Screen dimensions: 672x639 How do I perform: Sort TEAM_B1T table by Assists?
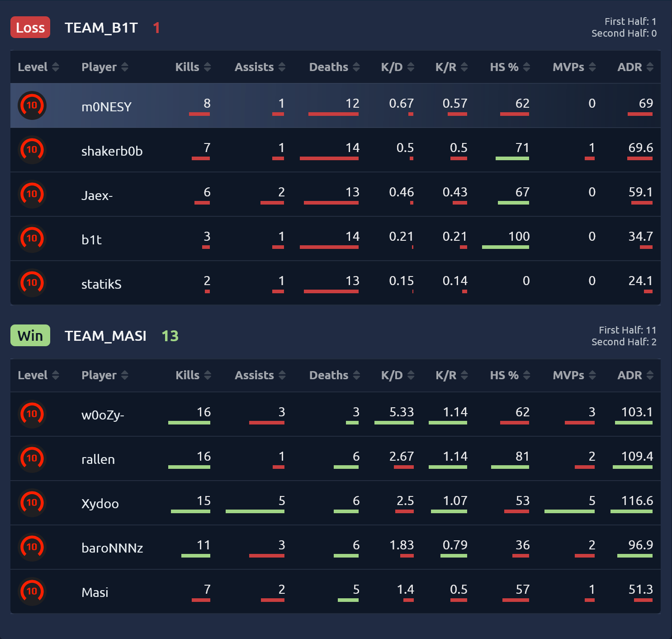point(260,67)
